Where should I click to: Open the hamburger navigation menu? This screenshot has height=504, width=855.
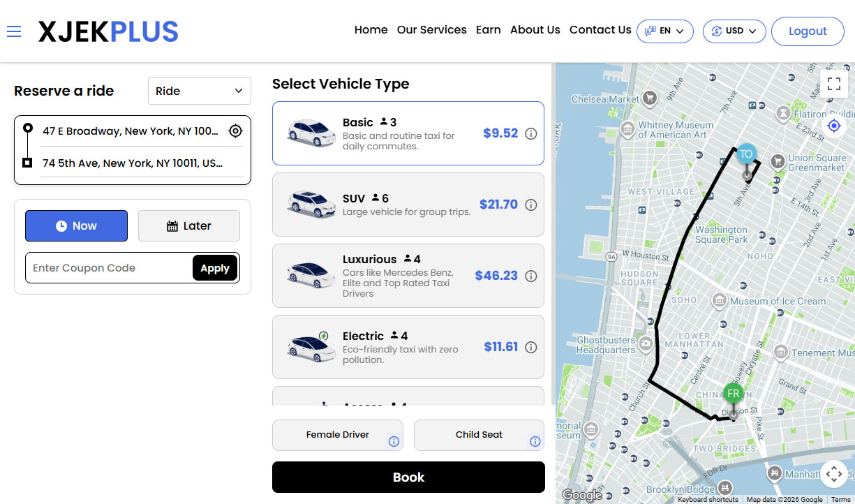(14, 31)
